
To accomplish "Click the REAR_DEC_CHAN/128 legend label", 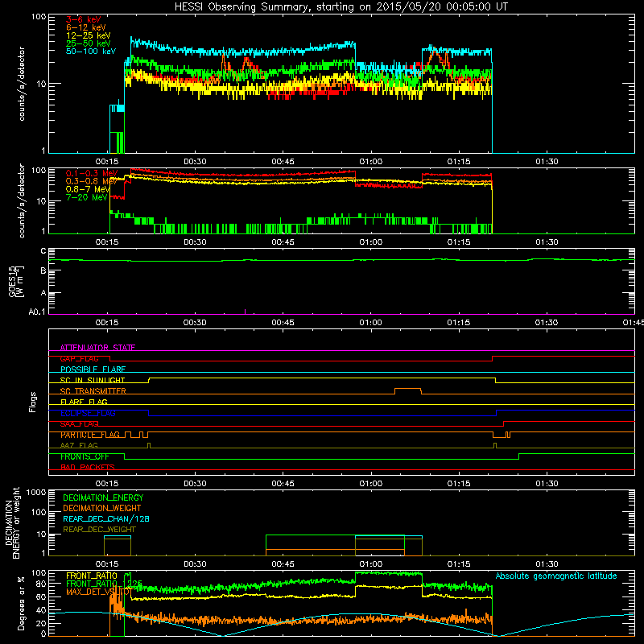I will [x=106, y=518].
